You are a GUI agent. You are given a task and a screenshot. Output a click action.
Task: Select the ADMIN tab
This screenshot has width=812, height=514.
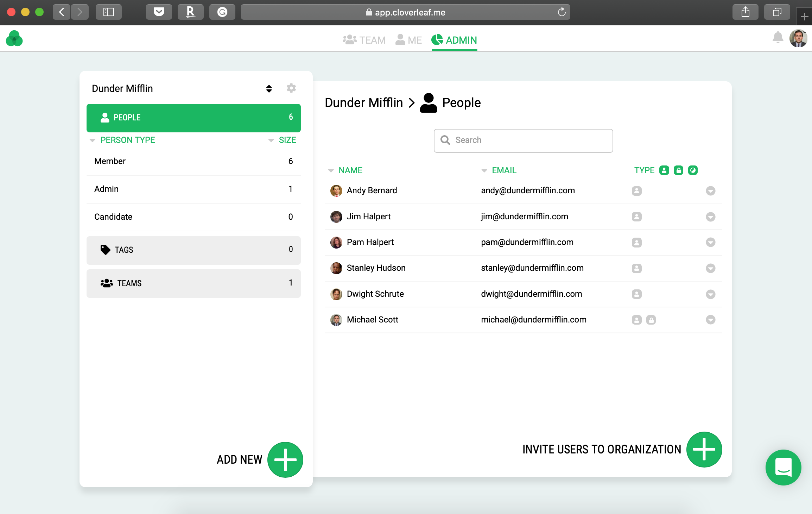pyautogui.click(x=454, y=40)
